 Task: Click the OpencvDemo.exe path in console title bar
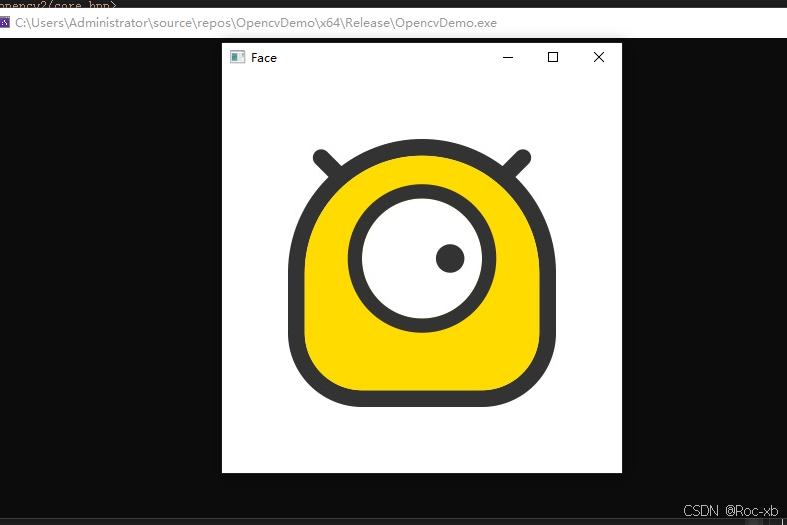point(255,22)
